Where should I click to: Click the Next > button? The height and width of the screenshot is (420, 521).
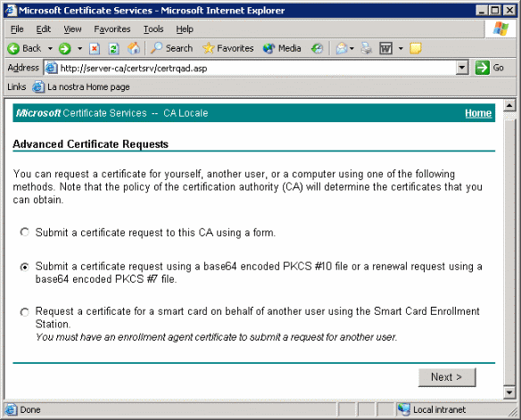447,377
